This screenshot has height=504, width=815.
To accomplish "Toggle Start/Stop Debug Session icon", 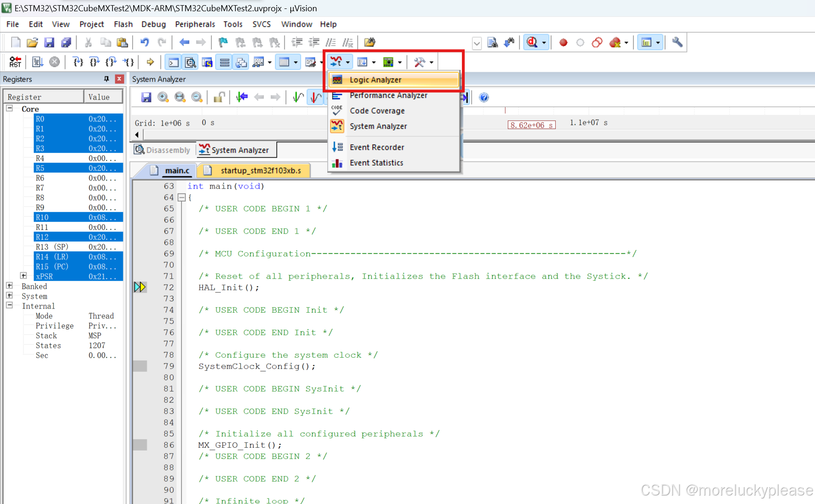I will pyautogui.click(x=532, y=43).
